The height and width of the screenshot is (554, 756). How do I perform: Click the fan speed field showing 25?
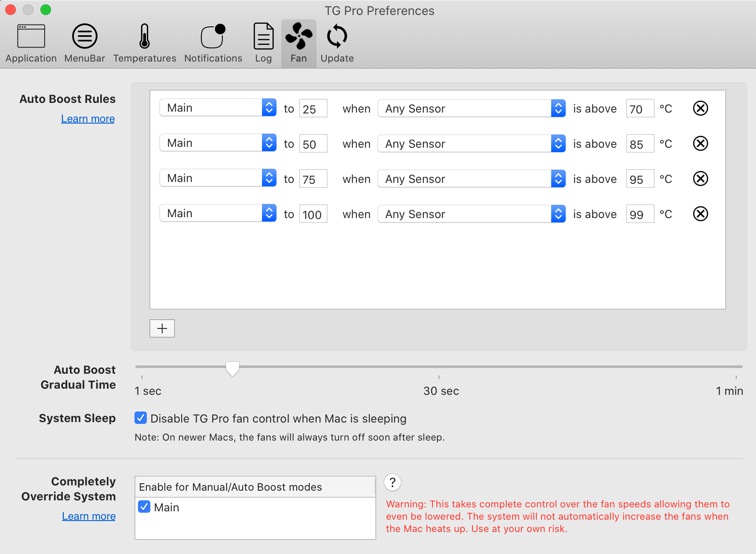tap(313, 109)
